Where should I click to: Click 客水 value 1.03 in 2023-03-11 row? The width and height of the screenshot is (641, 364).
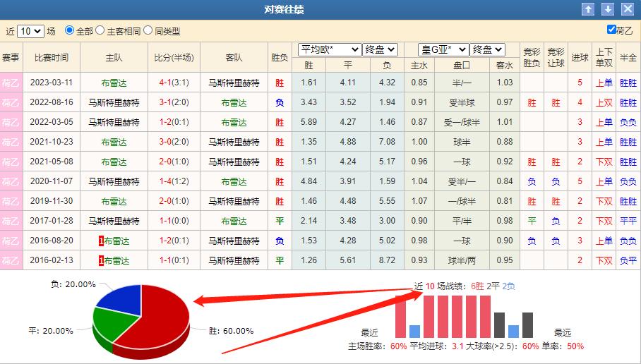tap(505, 83)
